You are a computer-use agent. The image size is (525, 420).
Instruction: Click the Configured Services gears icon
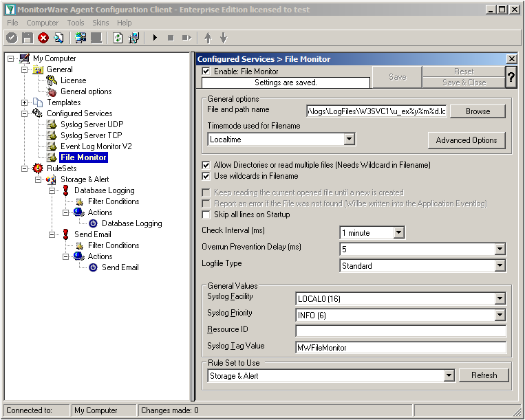point(37,113)
